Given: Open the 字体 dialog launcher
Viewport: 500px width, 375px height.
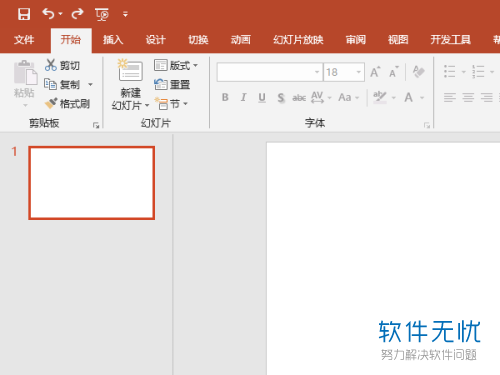Looking at the screenshot, I should [427, 125].
